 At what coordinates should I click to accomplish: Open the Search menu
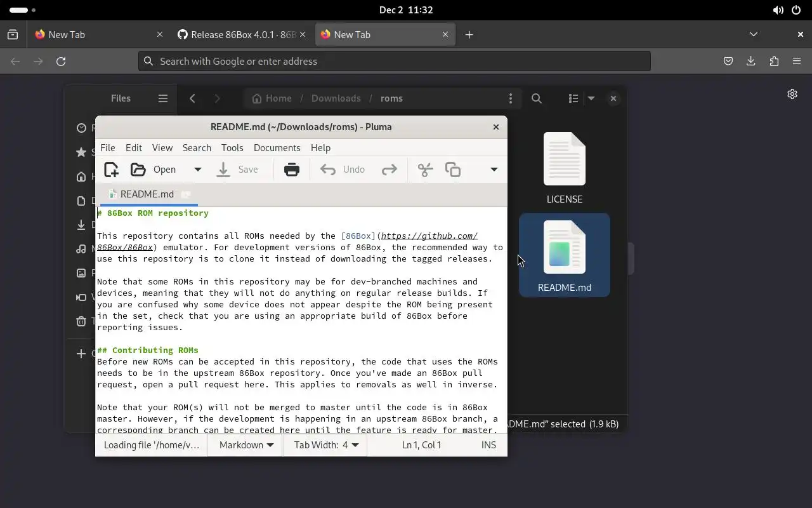coord(197,147)
